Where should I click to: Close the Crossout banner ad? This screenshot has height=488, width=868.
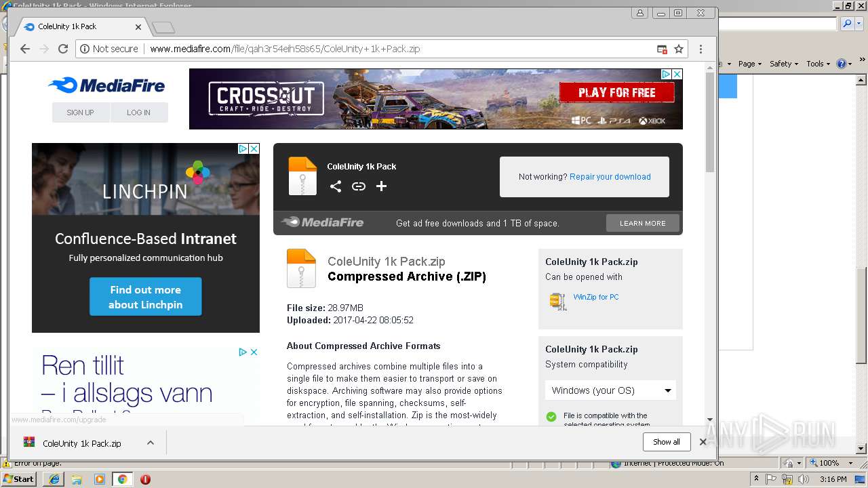click(x=677, y=74)
